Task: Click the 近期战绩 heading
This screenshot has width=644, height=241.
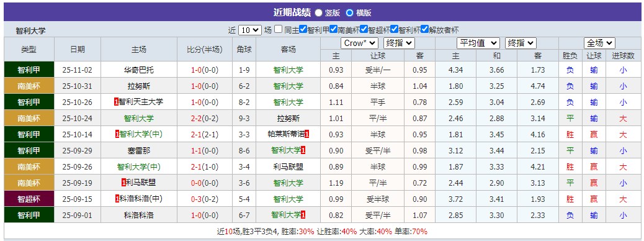Action: click(292, 12)
